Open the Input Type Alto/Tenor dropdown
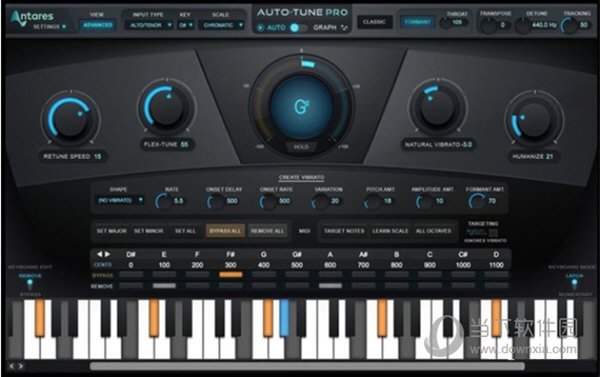The width and height of the screenshot is (600, 377). 150,25
